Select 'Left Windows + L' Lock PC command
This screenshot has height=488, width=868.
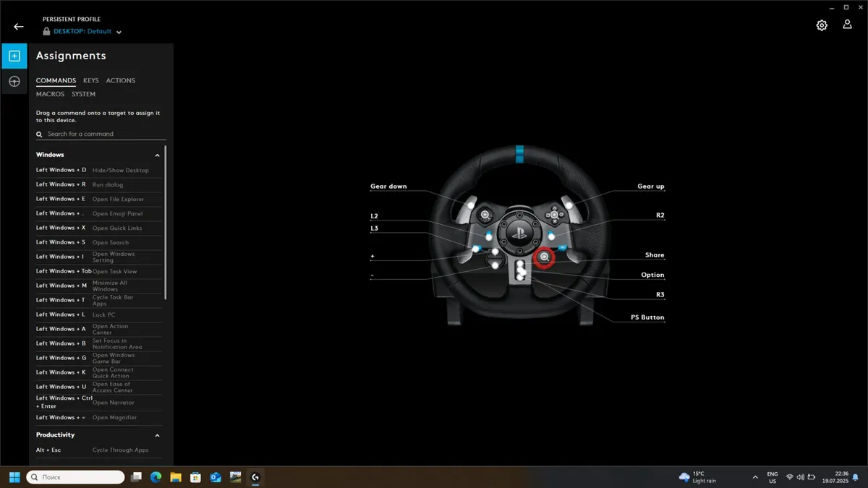99,314
